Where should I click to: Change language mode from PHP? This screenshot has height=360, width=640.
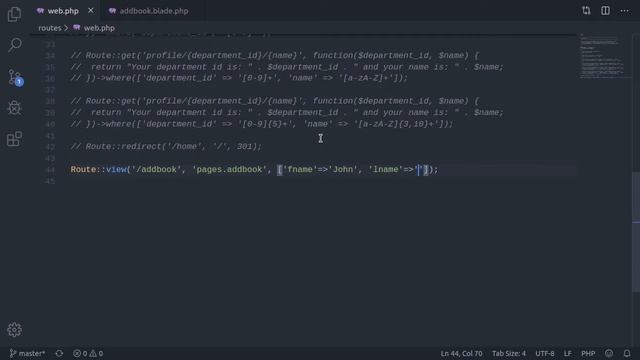(588, 353)
